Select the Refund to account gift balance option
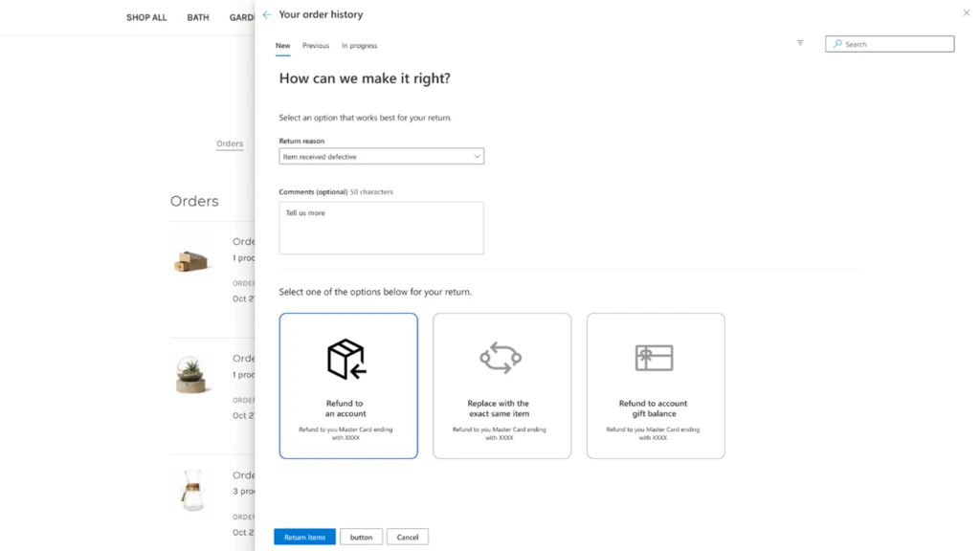Screen dimensions: 980x551 (656, 385)
